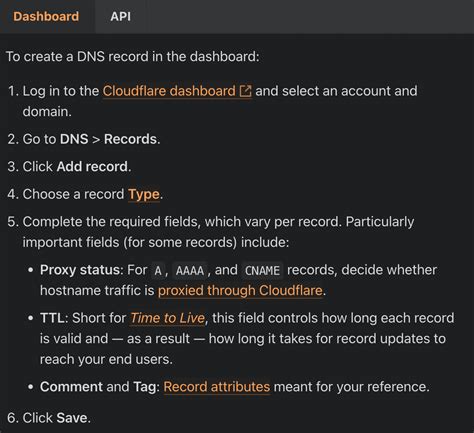Click the bold Proxy status label
Screen dimensions: 474x433
[80, 270]
